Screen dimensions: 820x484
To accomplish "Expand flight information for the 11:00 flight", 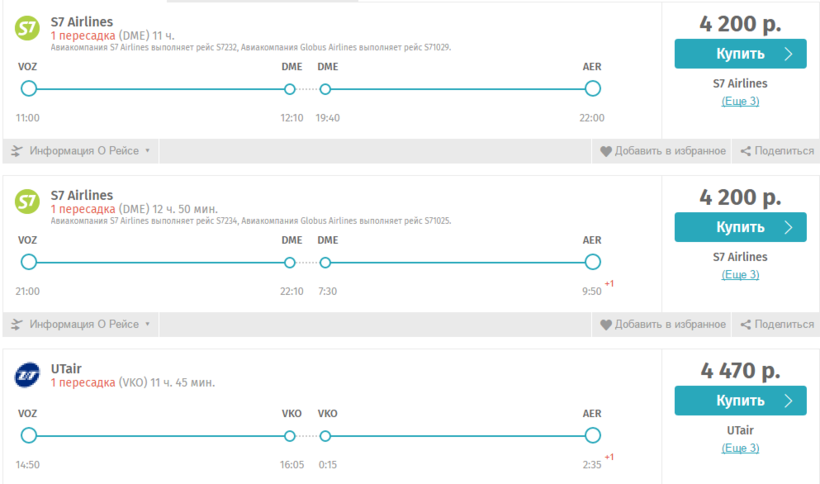I will [84, 151].
